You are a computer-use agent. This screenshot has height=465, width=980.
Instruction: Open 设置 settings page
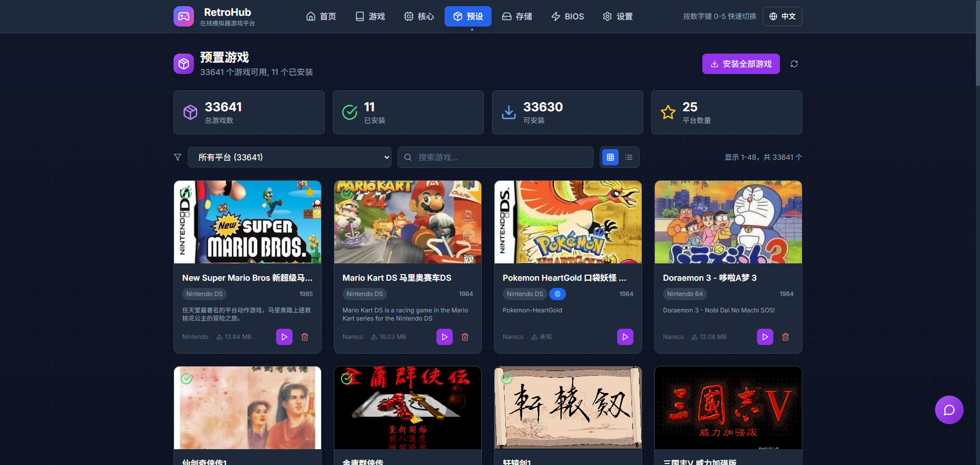[618, 16]
